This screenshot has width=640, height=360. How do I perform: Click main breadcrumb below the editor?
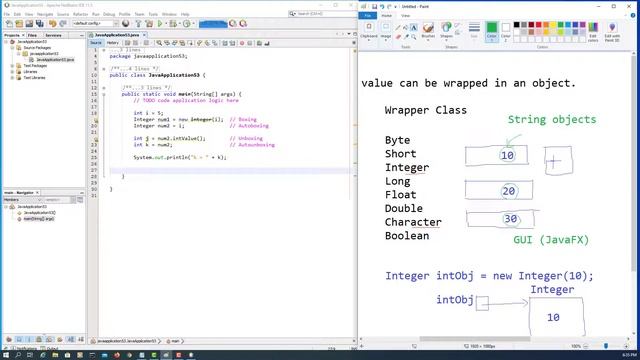tap(175, 341)
